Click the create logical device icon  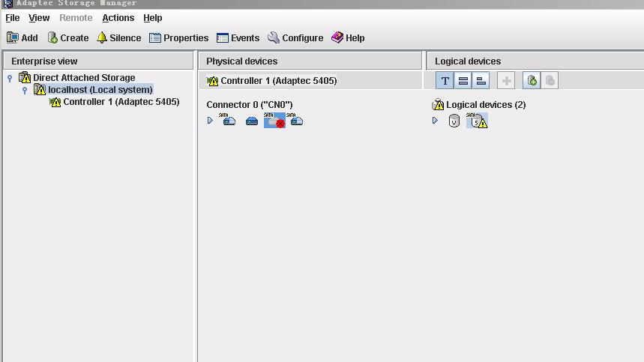pyautogui.click(x=532, y=81)
